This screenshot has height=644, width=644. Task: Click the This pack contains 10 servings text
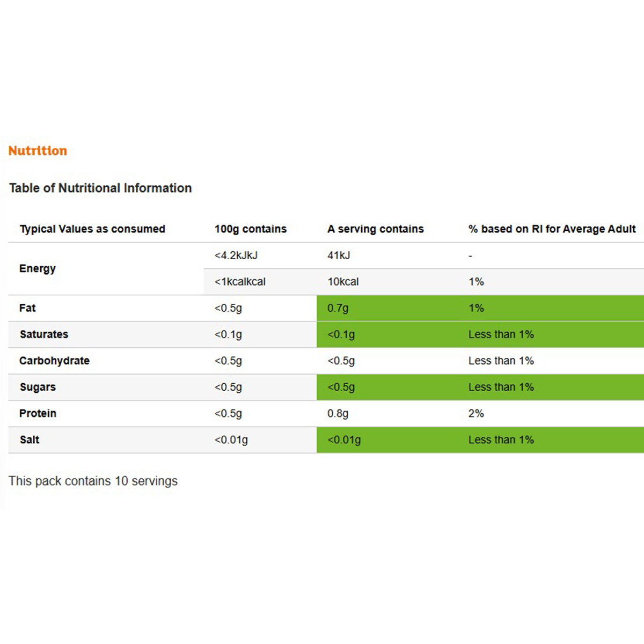tap(93, 481)
